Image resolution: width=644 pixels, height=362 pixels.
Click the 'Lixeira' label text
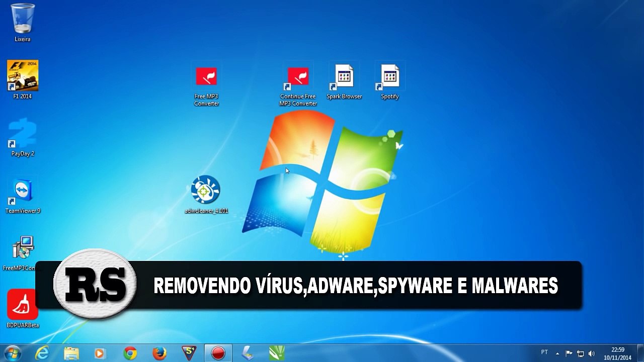pyautogui.click(x=23, y=39)
